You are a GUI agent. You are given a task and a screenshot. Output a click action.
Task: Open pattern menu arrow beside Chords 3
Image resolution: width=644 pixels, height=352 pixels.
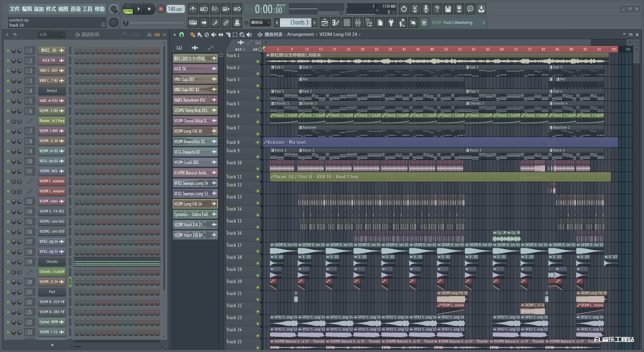tap(277, 23)
